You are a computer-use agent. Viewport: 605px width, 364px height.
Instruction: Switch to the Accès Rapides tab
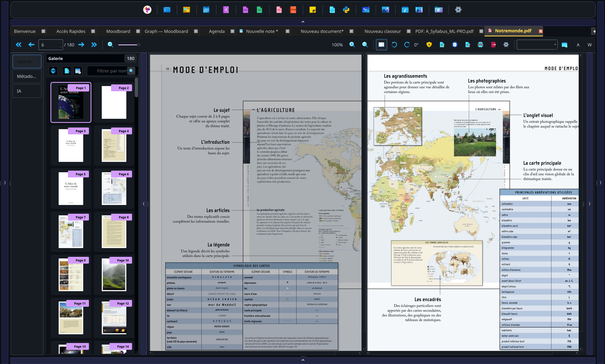point(71,31)
